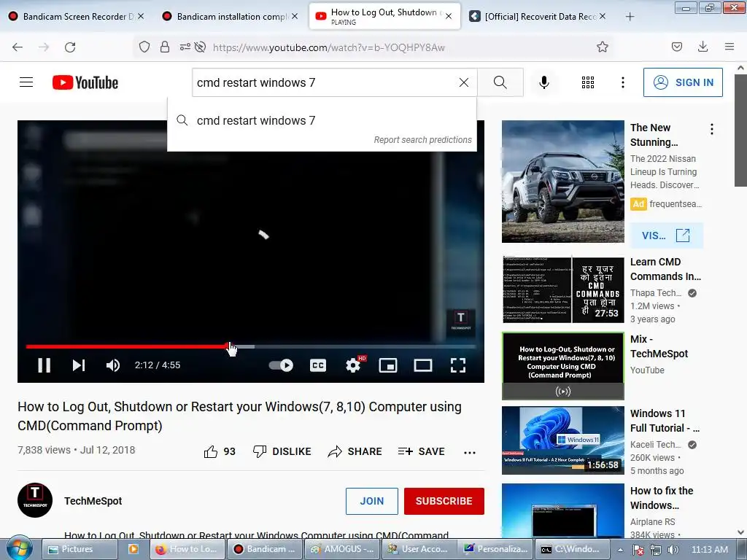Click the VIS... visit site ad button
747x560 pixels.
(x=667, y=236)
